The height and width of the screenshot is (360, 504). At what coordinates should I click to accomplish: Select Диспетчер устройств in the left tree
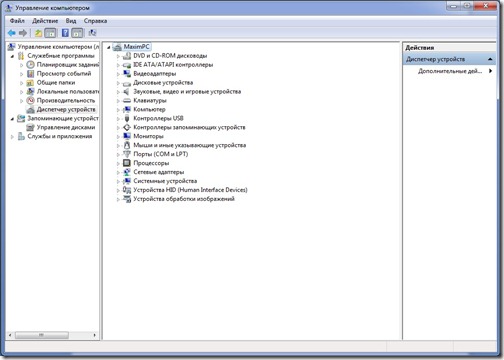[66, 109]
